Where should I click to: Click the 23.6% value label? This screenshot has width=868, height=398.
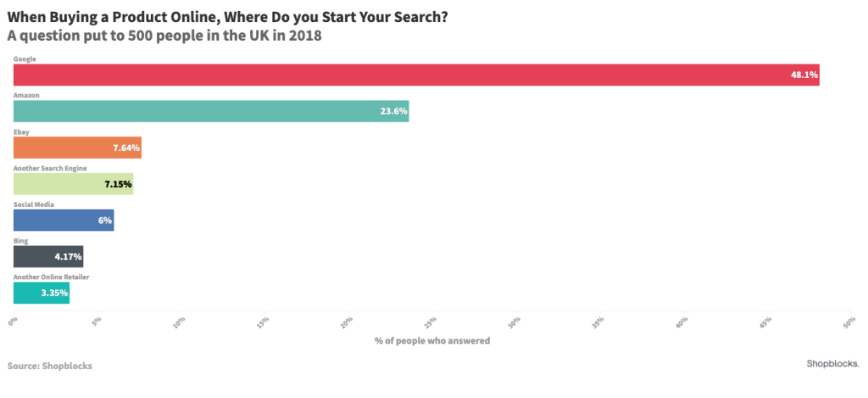pos(393,111)
